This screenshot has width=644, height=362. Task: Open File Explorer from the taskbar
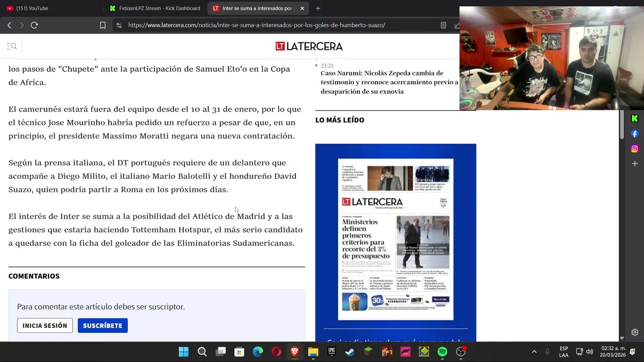[x=313, y=352]
